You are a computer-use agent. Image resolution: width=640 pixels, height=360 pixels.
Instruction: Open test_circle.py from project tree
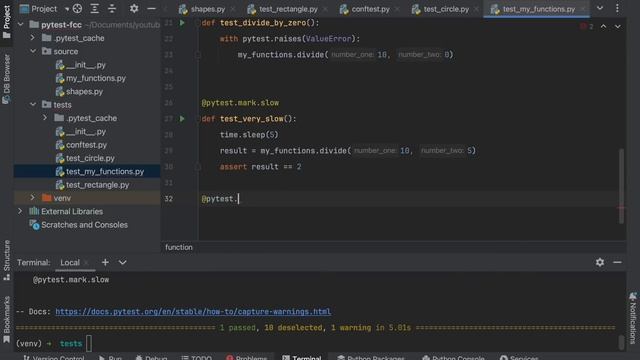90,158
